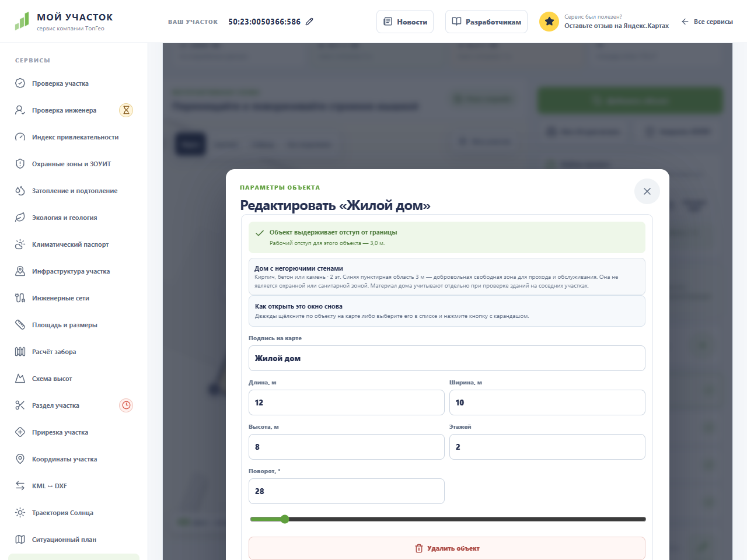Open Раздел участка service
The height and width of the screenshot is (560, 747).
click(x=74, y=405)
